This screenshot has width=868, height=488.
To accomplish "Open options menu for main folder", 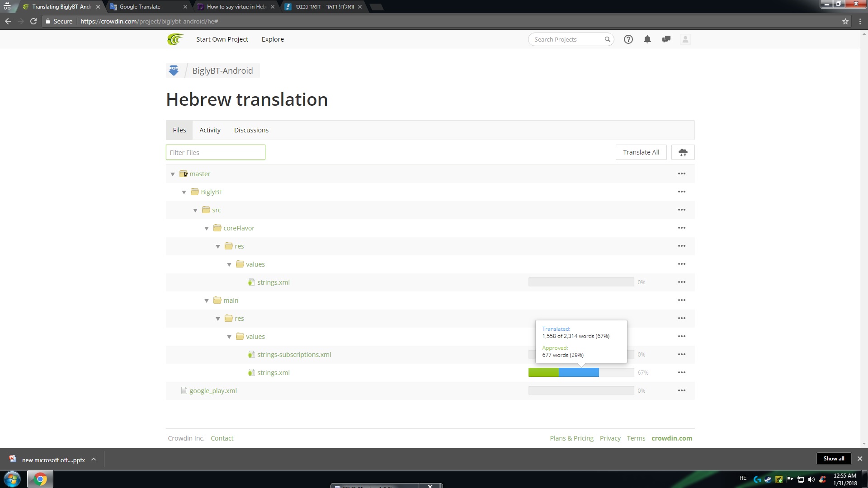I will tap(681, 300).
